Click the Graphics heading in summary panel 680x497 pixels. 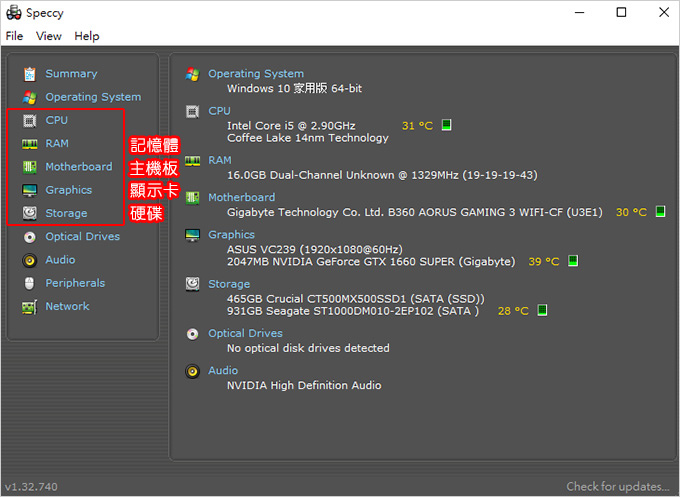coord(232,235)
